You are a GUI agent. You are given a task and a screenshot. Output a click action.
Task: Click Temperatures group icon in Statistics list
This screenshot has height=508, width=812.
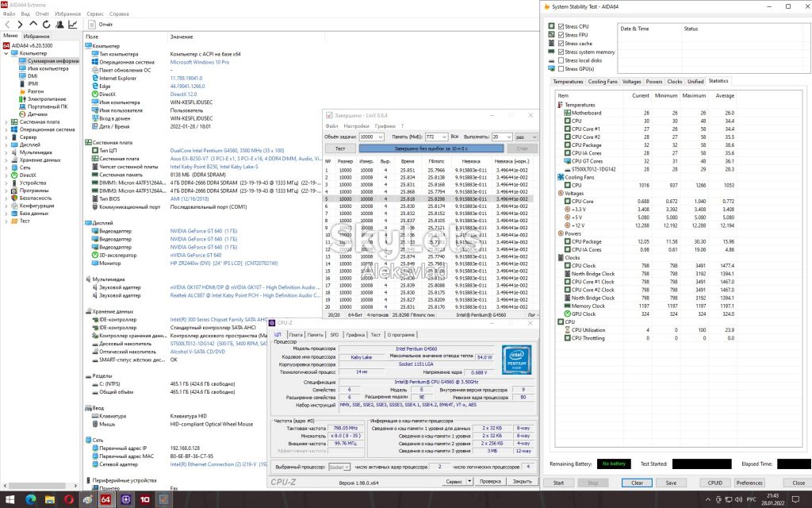pos(561,105)
